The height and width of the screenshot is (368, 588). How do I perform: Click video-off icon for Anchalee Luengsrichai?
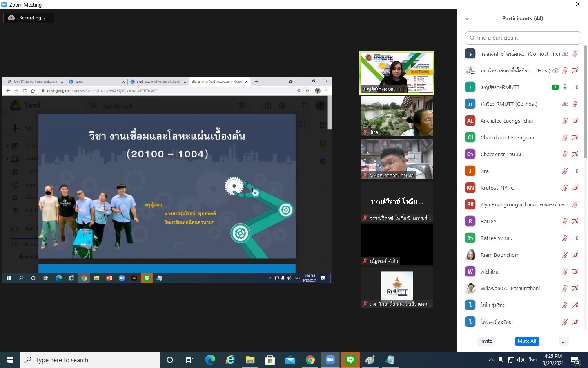point(575,121)
